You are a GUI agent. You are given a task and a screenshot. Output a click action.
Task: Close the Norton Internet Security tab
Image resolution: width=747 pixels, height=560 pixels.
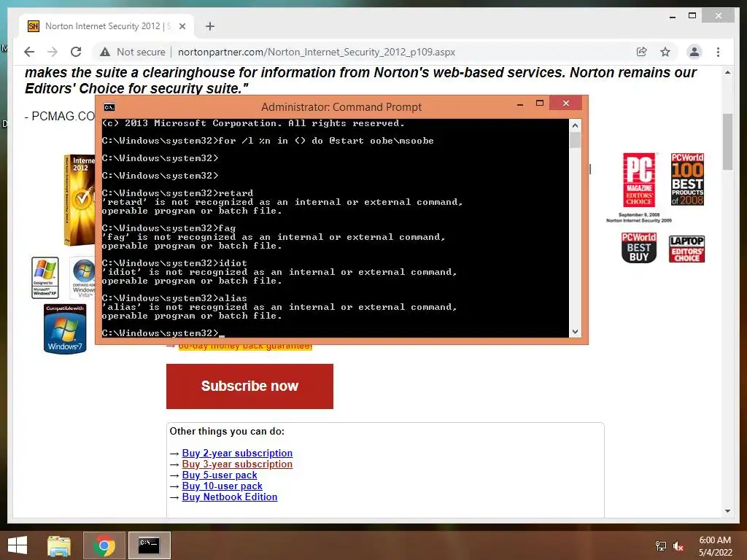tap(182, 26)
